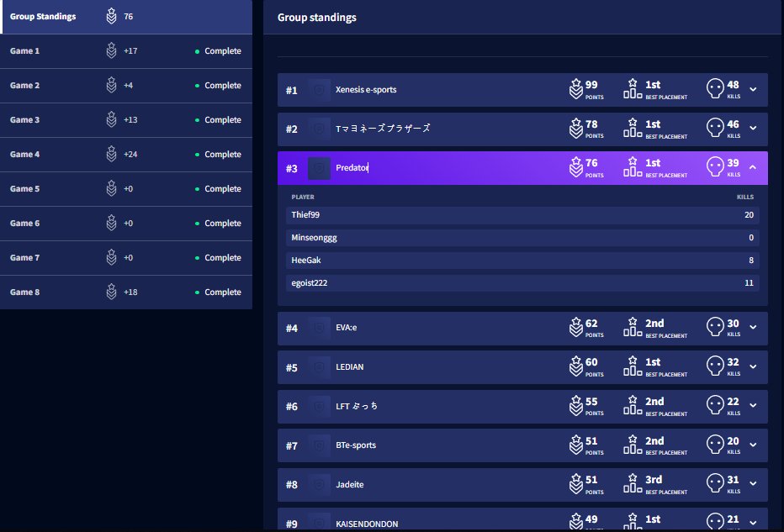Expand the KAISENDONDON team row
The image size is (784, 532).
click(x=753, y=523)
